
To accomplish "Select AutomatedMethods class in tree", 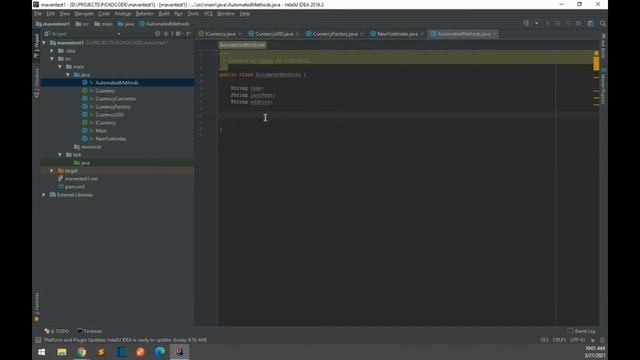I will pos(117,83).
